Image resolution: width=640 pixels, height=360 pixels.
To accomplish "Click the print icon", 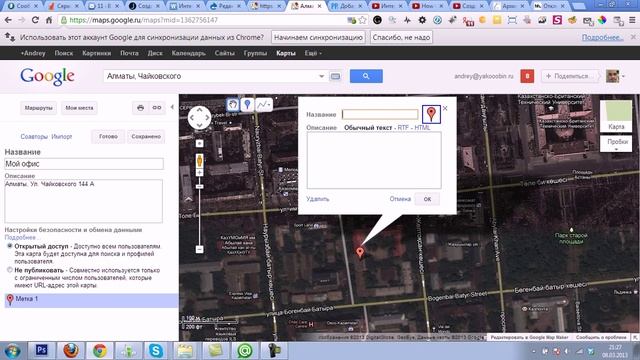I will click(x=140, y=108).
